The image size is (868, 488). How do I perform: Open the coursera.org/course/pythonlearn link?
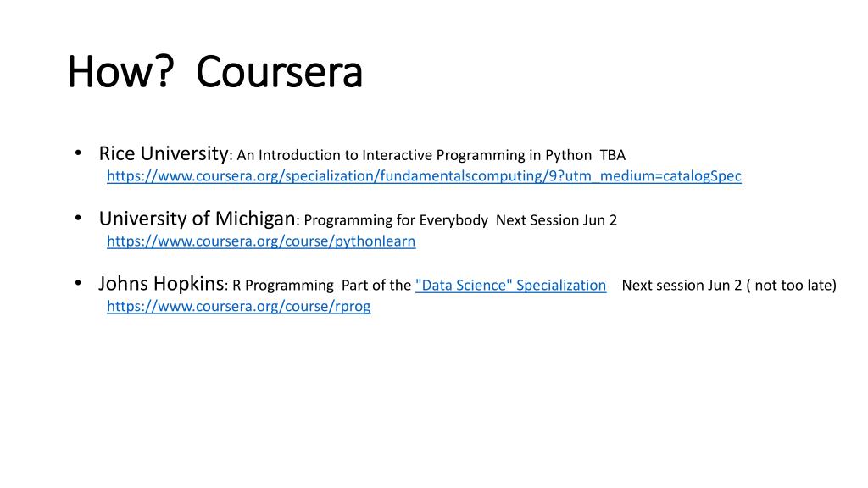tap(261, 241)
